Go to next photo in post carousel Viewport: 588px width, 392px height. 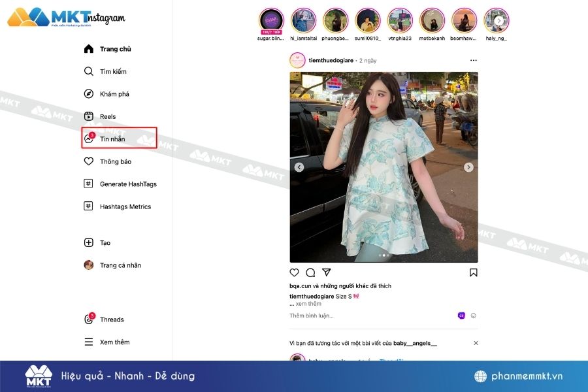(468, 167)
